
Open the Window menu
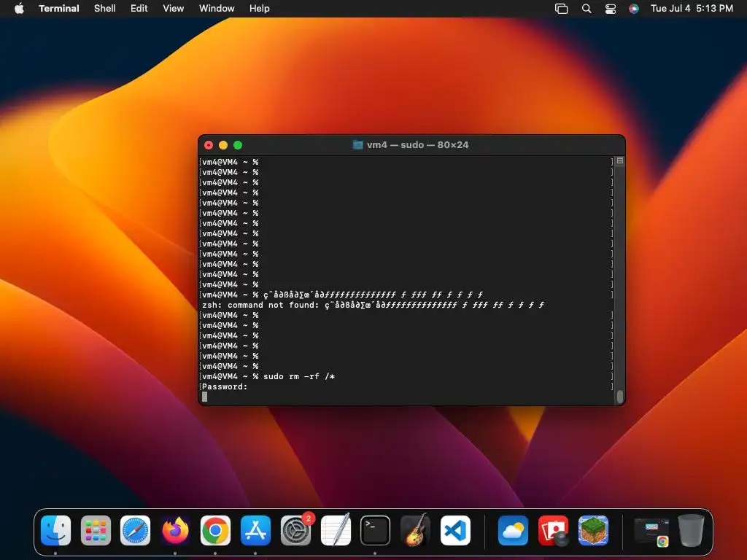tap(217, 8)
